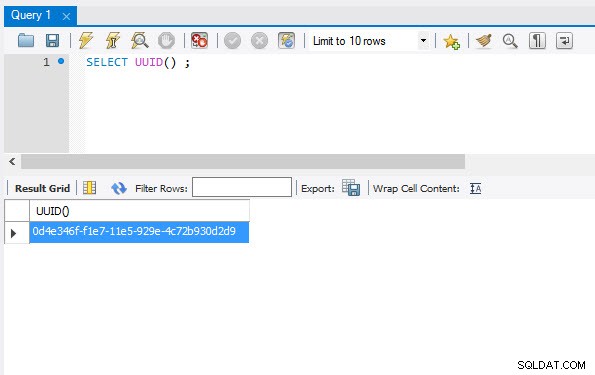The width and height of the screenshot is (595, 375).
Task: Beautify query with broom icon
Action: coord(484,40)
